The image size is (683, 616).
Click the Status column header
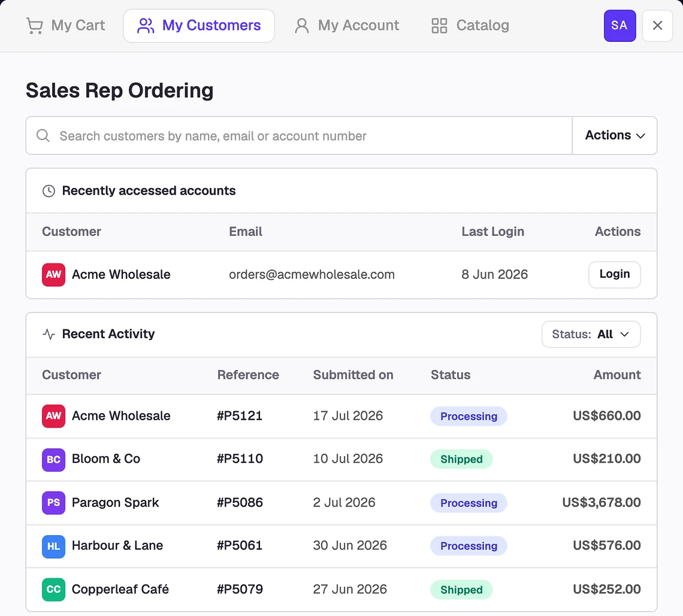(451, 375)
